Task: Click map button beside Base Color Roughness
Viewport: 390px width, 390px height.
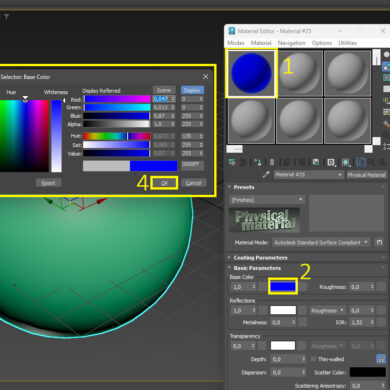Action: click(381, 287)
